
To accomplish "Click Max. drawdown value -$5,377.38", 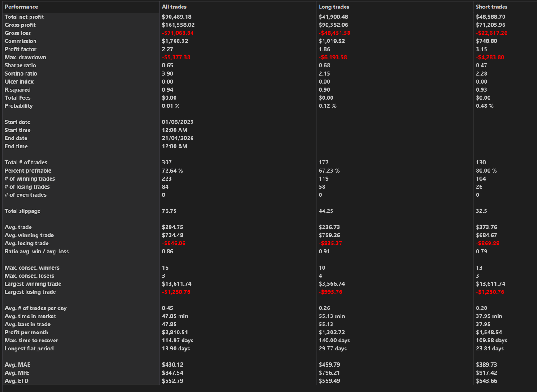I will pyautogui.click(x=176, y=57).
